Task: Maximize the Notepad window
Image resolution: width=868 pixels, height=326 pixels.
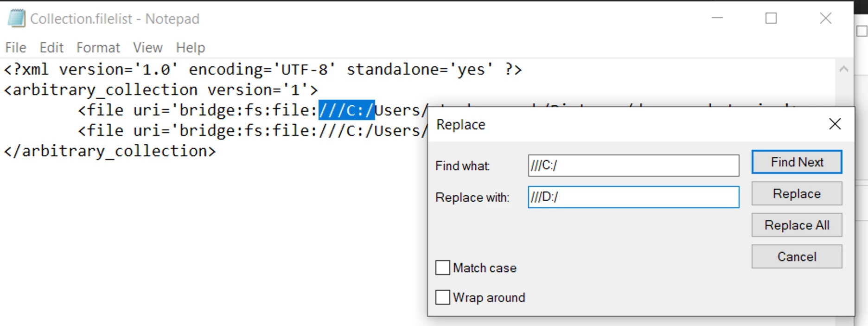Action: pyautogui.click(x=771, y=19)
